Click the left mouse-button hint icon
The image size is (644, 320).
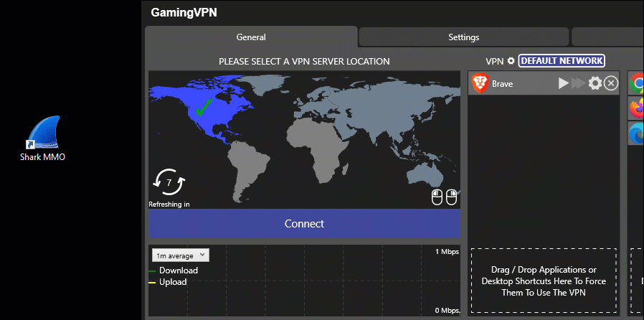[437, 197]
